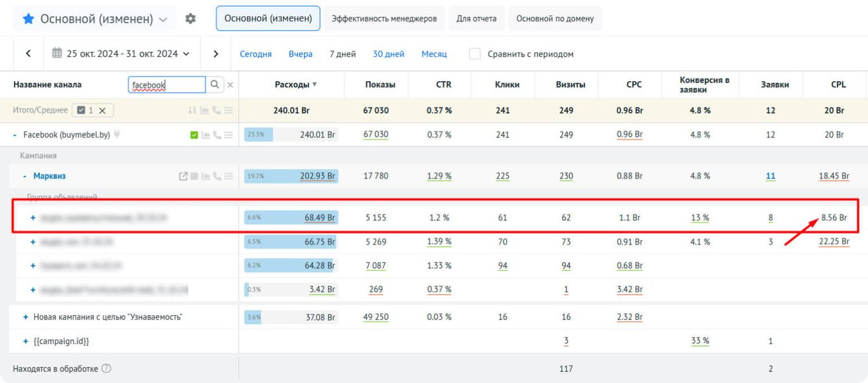This screenshot has height=383, width=868.
Task: Enable 'Сравнить с периодом' checkbox
Action: point(475,54)
